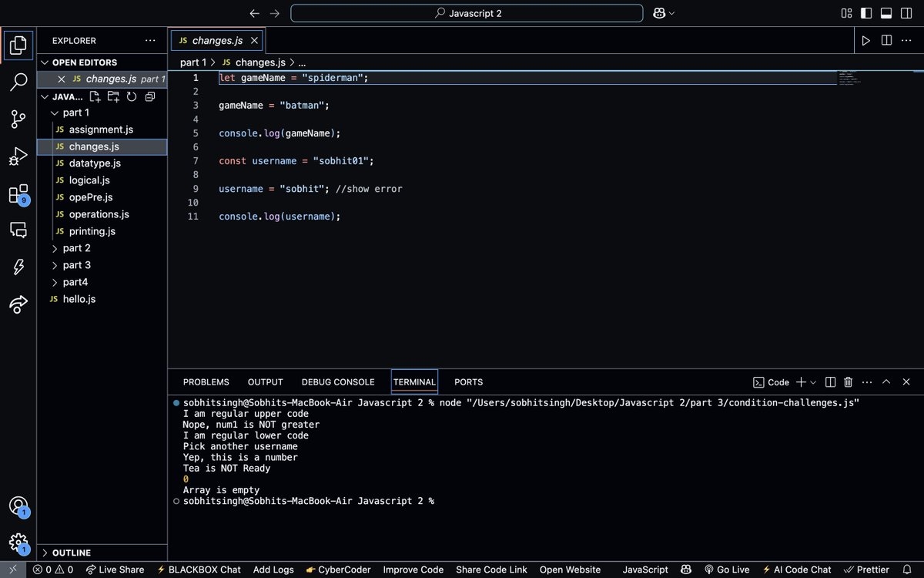Open Customize Layout icon

(x=847, y=13)
